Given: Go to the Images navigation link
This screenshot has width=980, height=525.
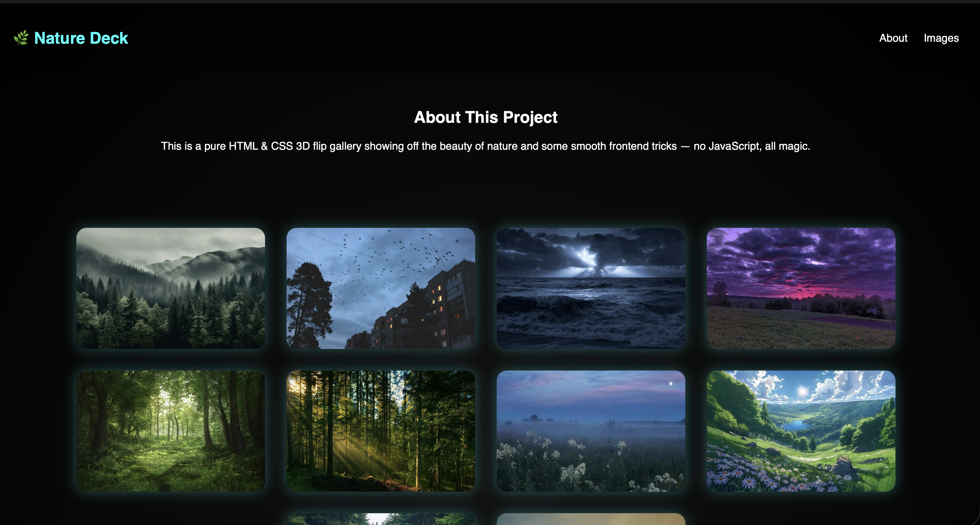Looking at the screenshot, I should pyautogui.click(x=941, y=38).
